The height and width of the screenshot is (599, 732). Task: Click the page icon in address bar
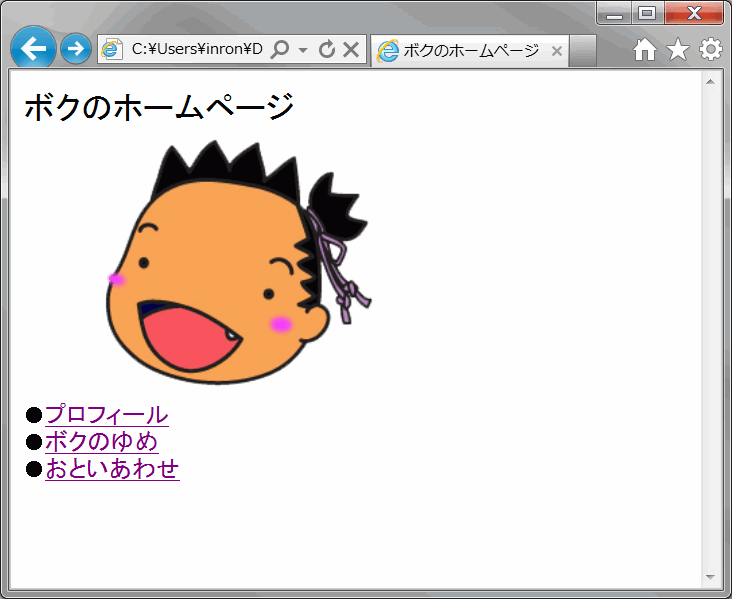point(113,50)
